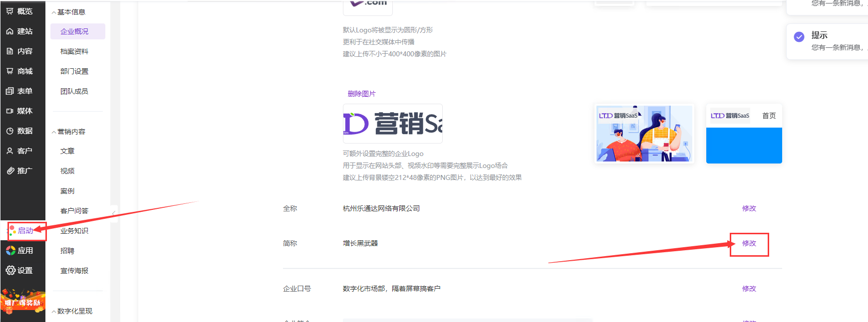Viewport: 868px width, 322px height.
Task: Open 部门设置 menu item
Action: click(x=74, y=71)
